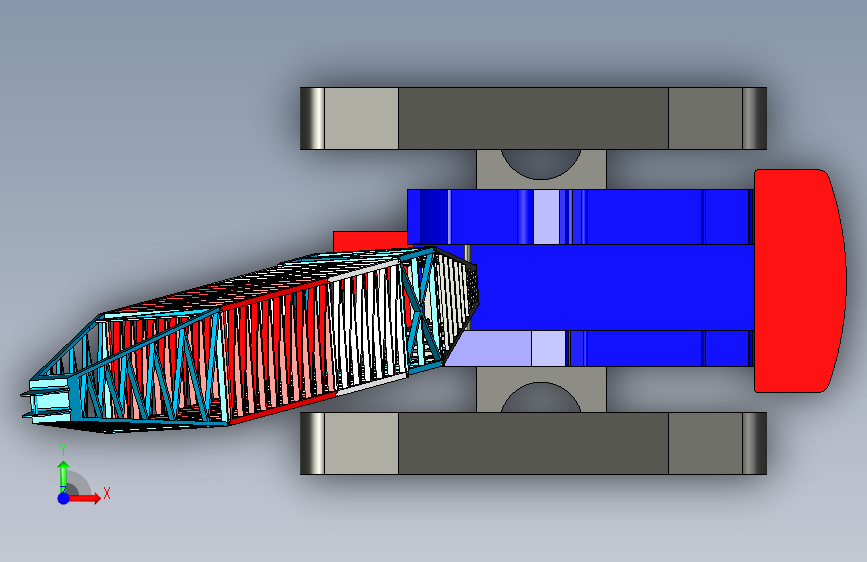
Task: Click the green Y axis arrow of the triad
Action: [63, 476]
